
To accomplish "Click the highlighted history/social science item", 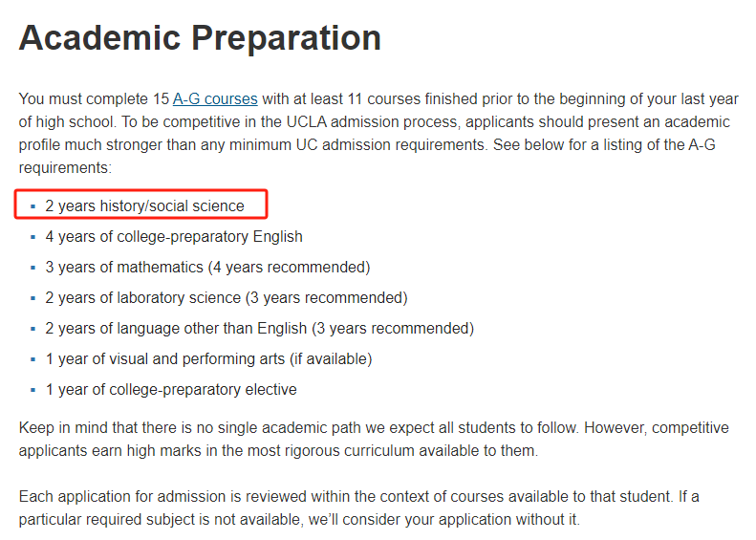I will point(144,205).
